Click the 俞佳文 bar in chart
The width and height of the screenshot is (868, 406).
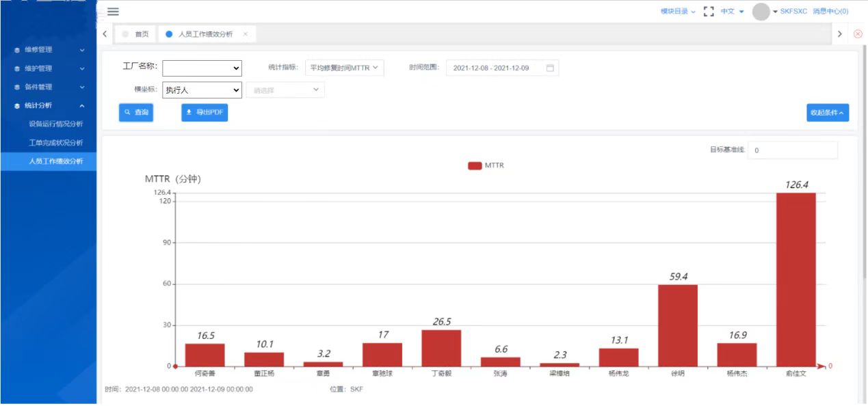pos(795,280)
